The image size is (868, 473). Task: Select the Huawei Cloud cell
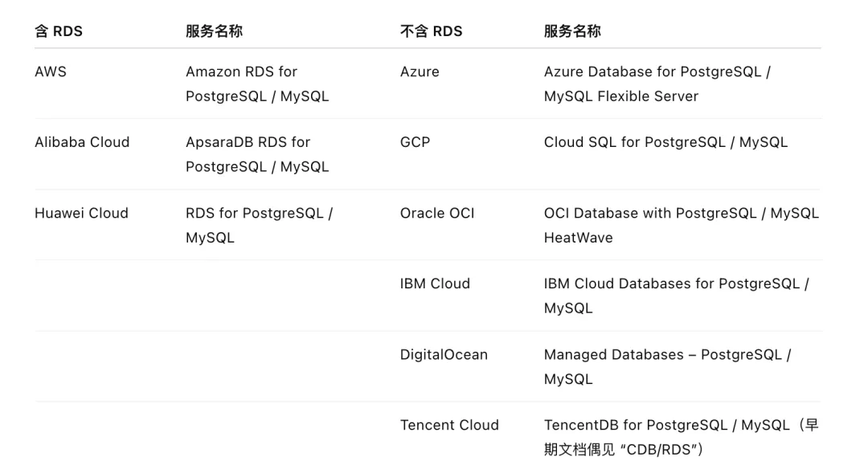[81, 213]
